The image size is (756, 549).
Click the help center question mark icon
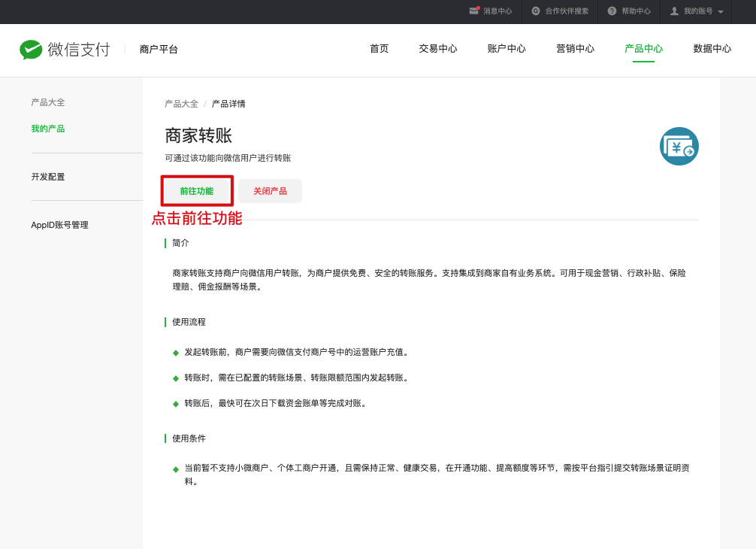tap(612, 11)
